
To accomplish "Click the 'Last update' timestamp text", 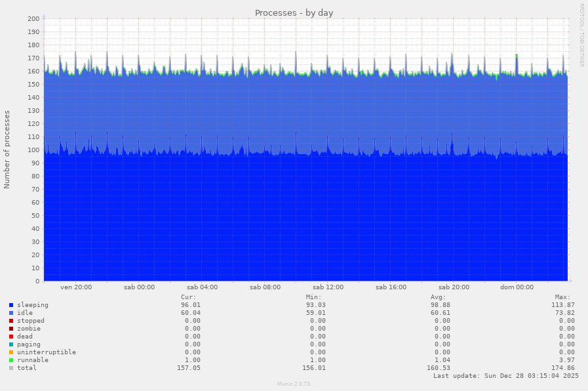I will click(x=505, y=376).
